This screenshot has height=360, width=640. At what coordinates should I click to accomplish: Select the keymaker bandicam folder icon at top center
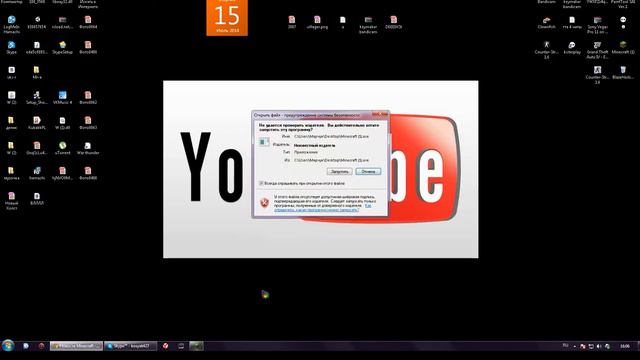pyautogui.click(x=368, y=24)
